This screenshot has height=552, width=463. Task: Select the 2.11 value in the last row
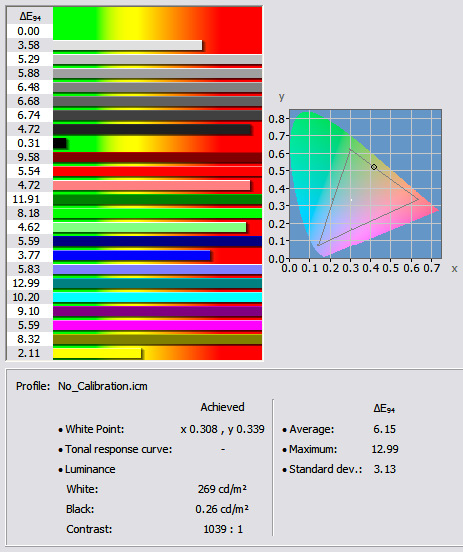29,353
